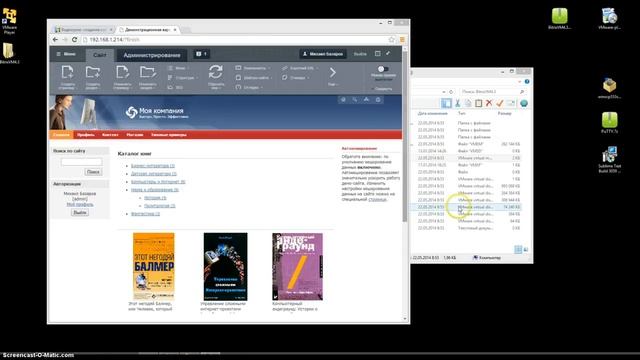
Task: Click the red Delete X icon in Explorer
Action: pyautogui.click(x=489, y=103)
